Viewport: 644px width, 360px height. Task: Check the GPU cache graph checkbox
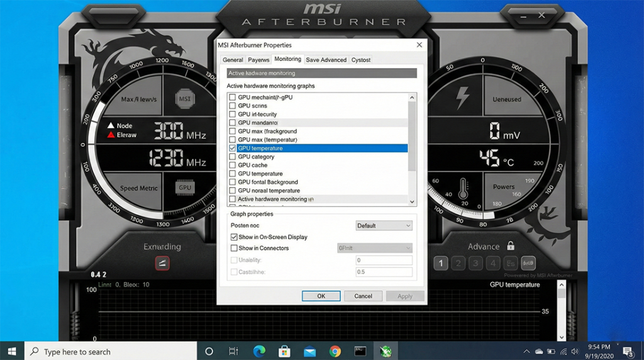[233, 166]
